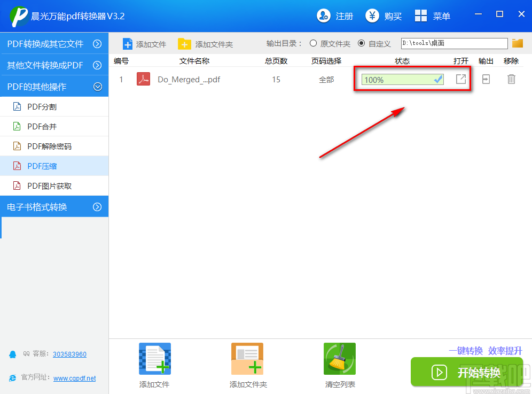Viewport: 532px width, 394px height.
Task: Click the 总页数 column header
Action: pyautogui.click(x=276, y=61)
